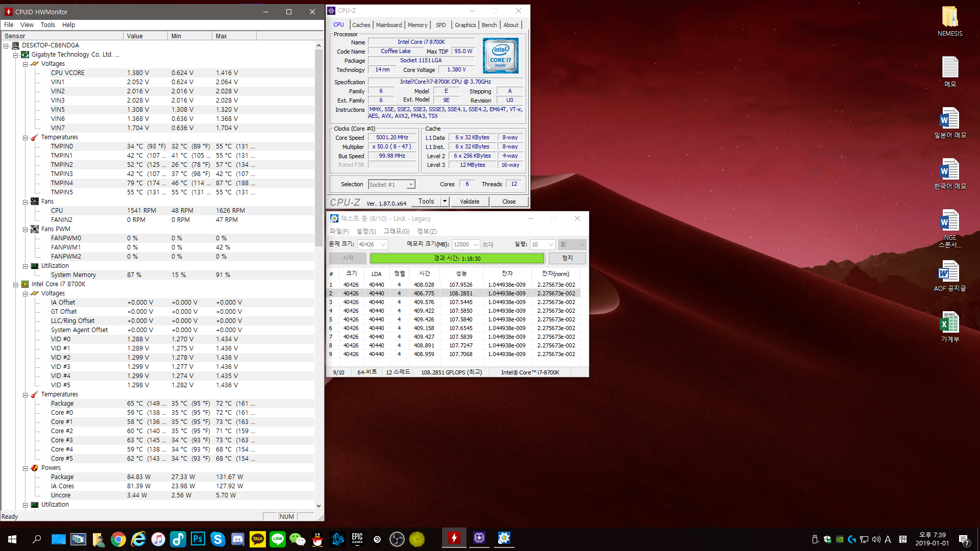Collapse the Intel Core i7 8700K node
The width and height of the screenshot is (980, 551).
[15, 284]
